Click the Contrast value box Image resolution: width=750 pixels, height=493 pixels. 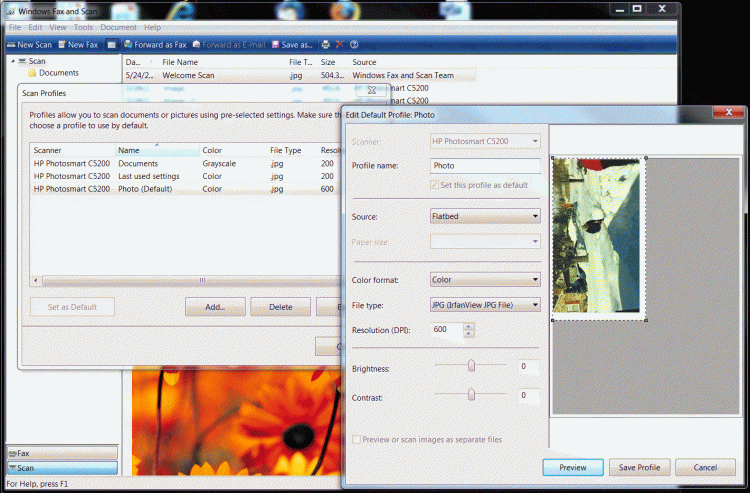pos(528,395)
